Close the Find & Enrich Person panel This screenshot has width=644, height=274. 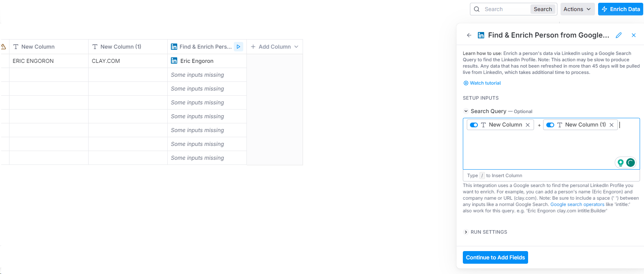(634, 35)
